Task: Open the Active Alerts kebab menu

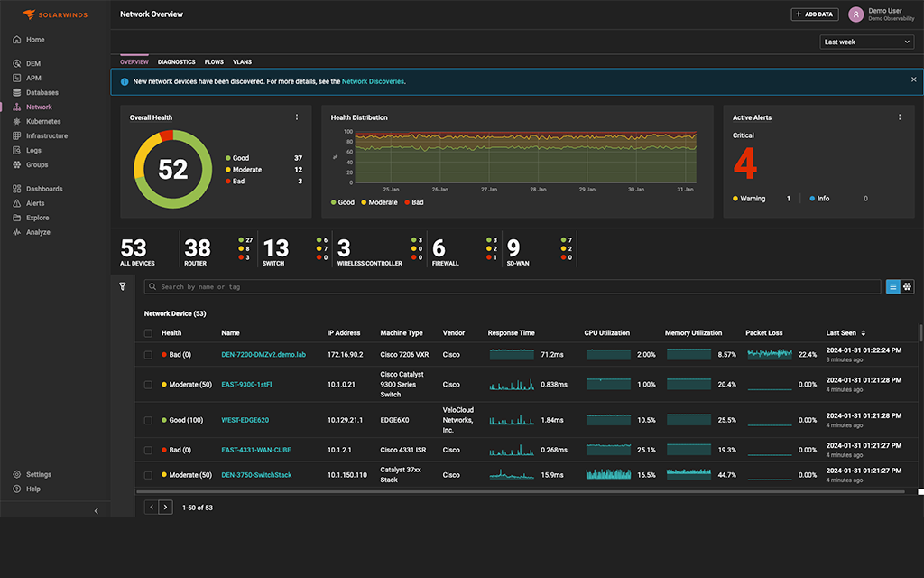Action: click(900, 117)
